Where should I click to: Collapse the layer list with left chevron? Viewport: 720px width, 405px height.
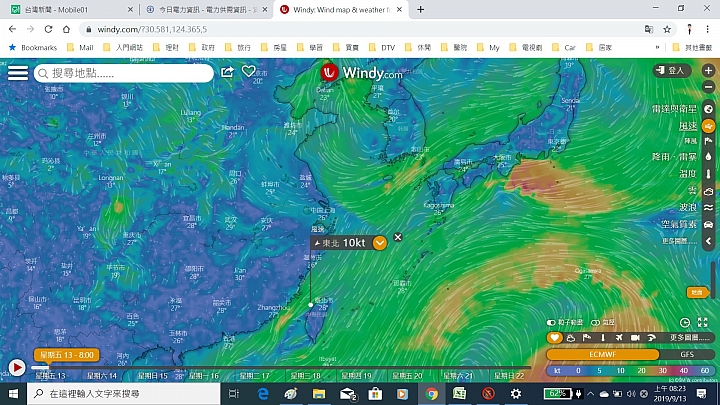tap(709, 241)
